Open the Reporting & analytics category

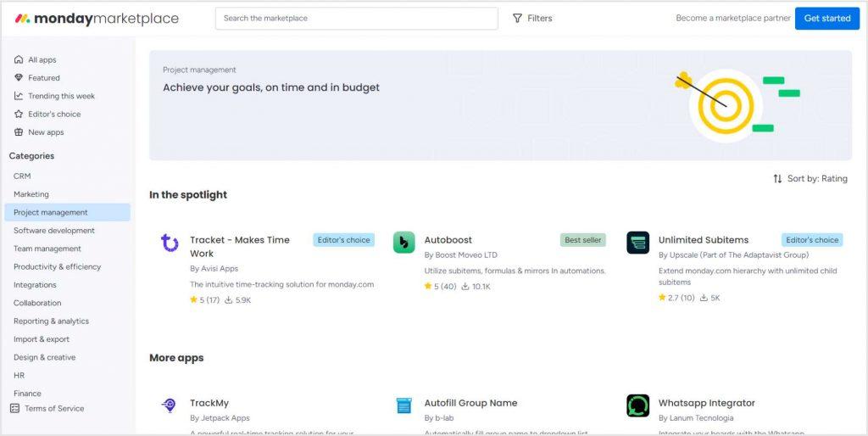tap(51, 321)
